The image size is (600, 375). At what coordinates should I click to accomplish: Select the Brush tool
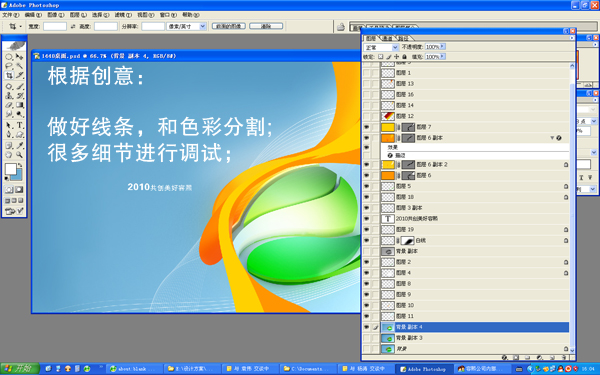(19, 86)
